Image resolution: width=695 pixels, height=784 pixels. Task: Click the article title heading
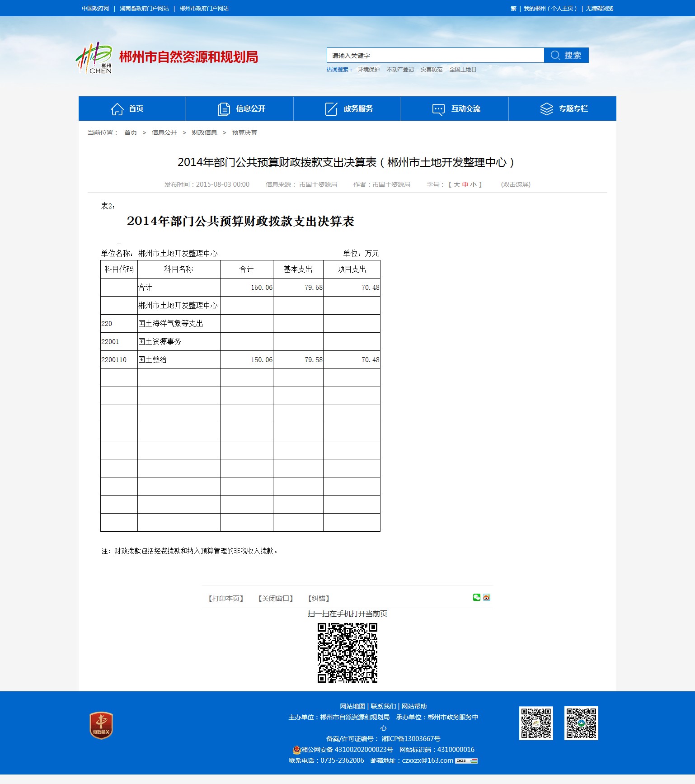pyautogui.click(x=347, y=162)
